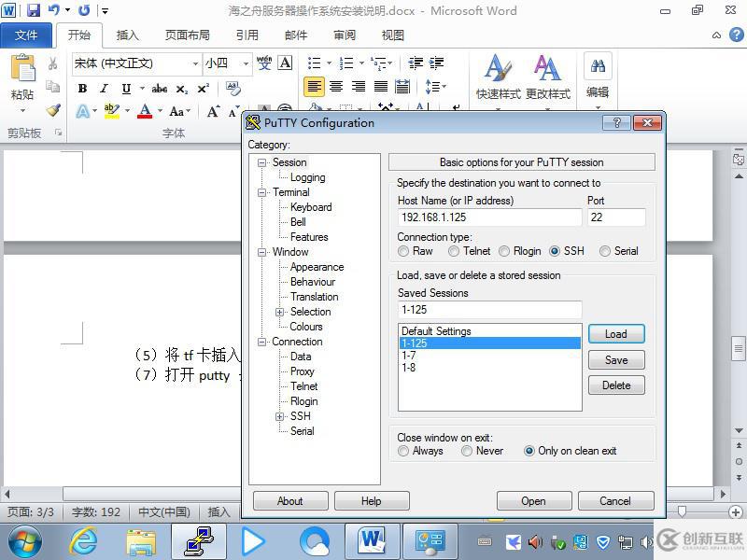Screen dimensions: 747x560
Task: Click Load button in PuTTY
Action: 616,334
